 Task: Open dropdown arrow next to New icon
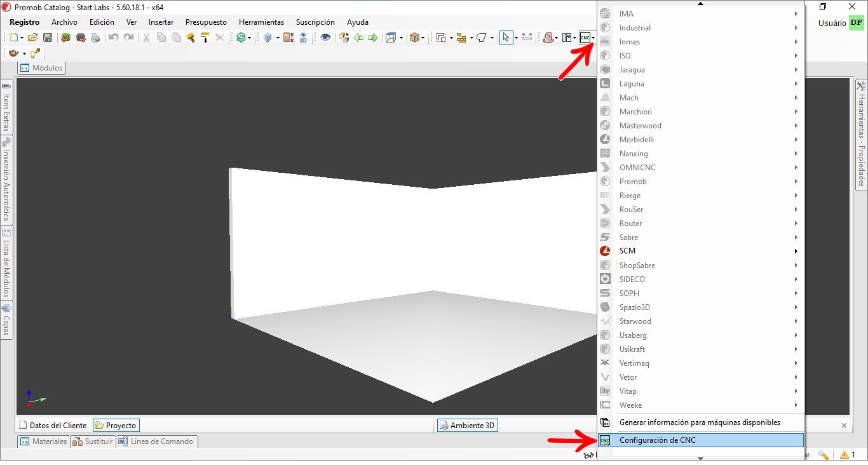click(x=22, y=38)
